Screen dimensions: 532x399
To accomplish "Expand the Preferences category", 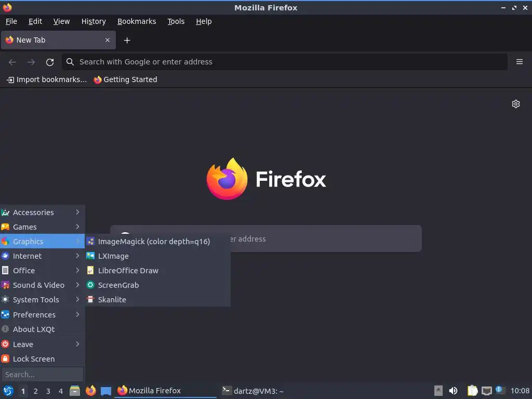I will [x=42, y=314].
